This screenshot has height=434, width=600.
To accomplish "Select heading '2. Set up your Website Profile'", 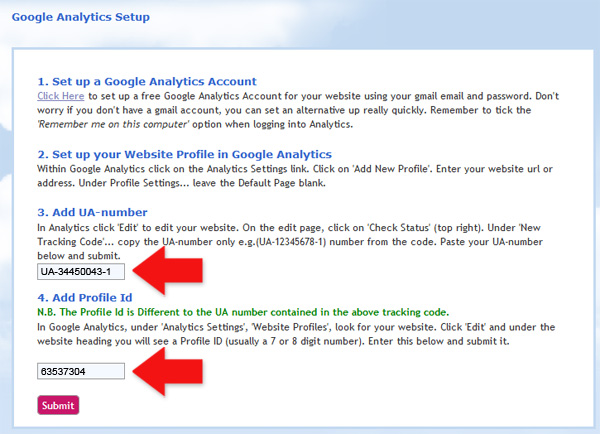I will (184, 154).
